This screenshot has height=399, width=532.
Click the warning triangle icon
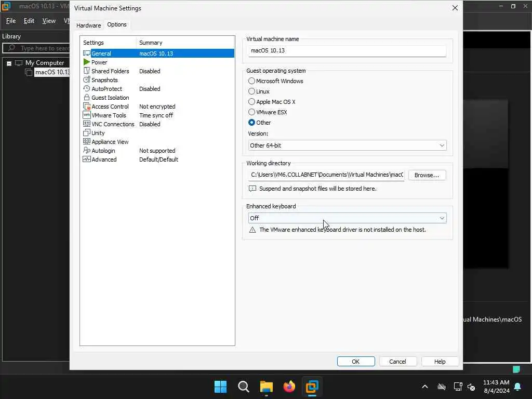pyautogui.click(x=252, y=230)
